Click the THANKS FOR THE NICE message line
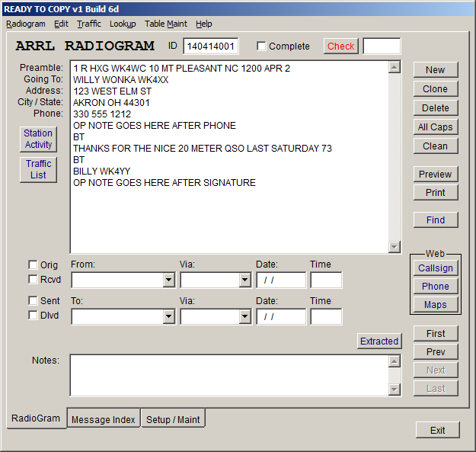Image resolution: width=476 pixels, height=452 pixels. (203, 148)
